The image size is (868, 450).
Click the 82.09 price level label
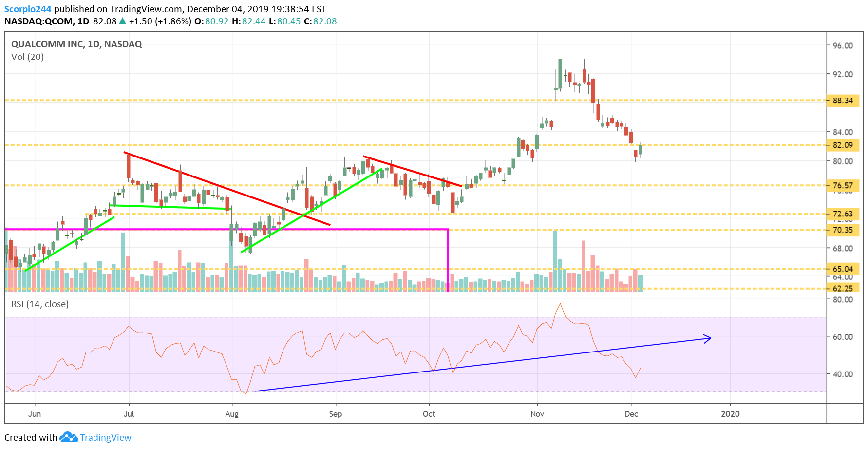click(x=843, y=145)
